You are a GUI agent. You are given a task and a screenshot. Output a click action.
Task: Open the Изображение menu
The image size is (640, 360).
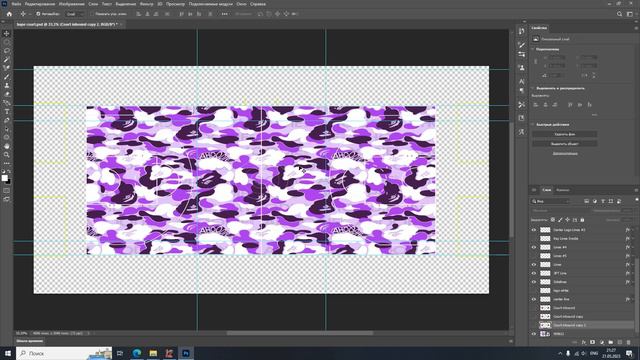coord(71,4)
